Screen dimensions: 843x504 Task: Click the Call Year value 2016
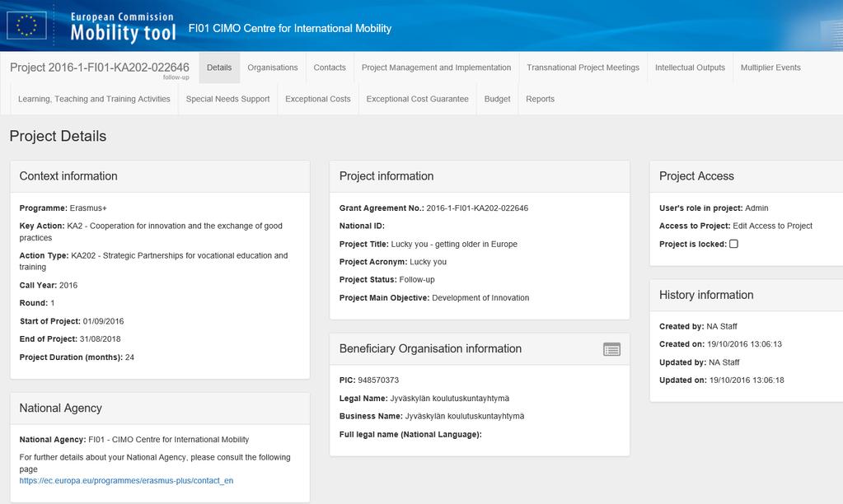click(x=68, y=285)
